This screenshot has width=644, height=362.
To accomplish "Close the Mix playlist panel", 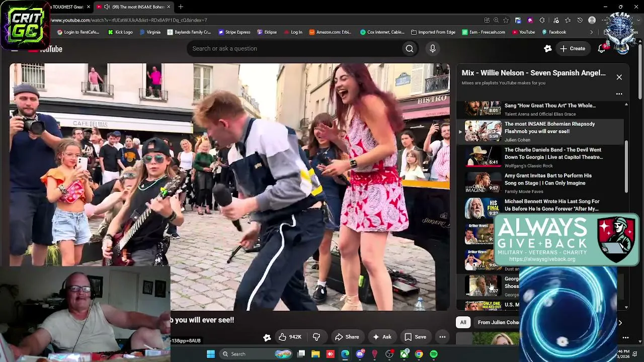I will click(x=619, y=77).
